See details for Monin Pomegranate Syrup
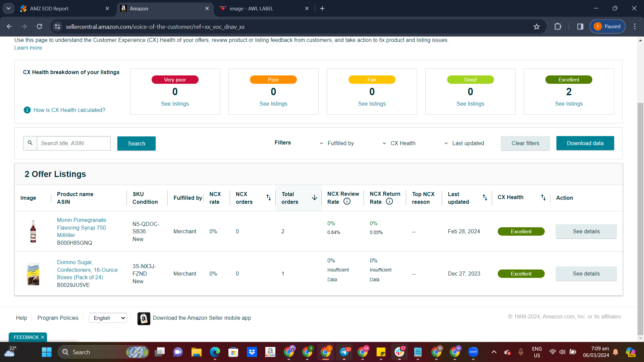Screen dimensions: 644x362 586,231
